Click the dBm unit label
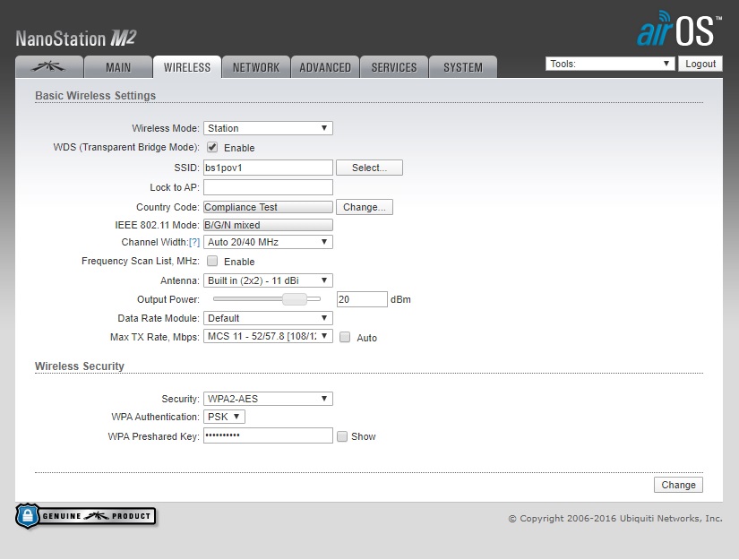This screenshot has width=739, height=560. click(400, 299)
